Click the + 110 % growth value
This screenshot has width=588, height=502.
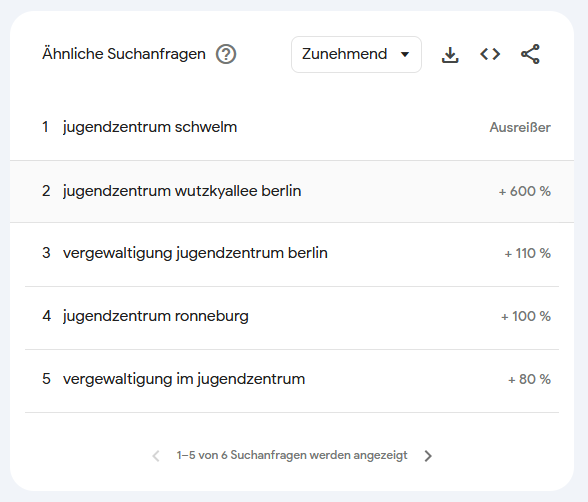point(528,253)
